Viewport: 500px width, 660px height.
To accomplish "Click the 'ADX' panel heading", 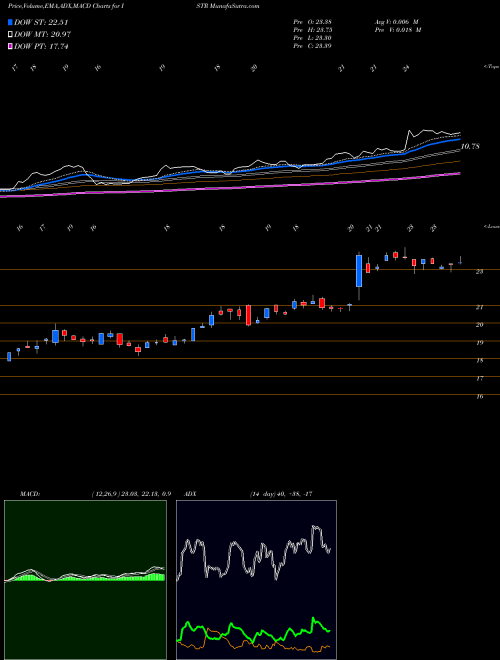I will (190, 494).
